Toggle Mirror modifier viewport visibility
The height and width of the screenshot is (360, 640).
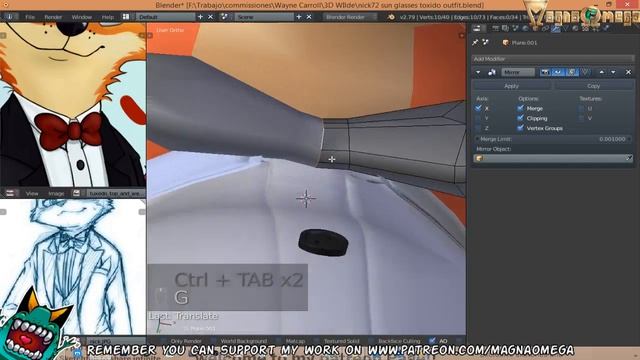[558, 72]
